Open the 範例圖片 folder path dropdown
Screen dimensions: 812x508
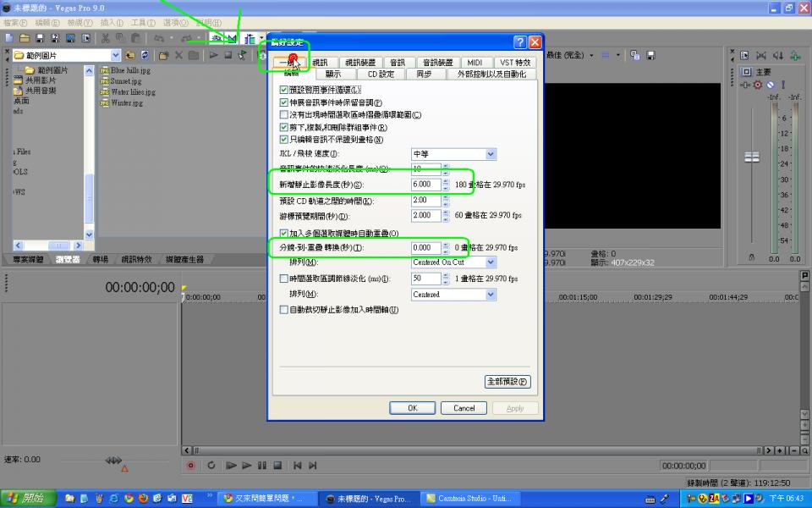coord(117,55)
